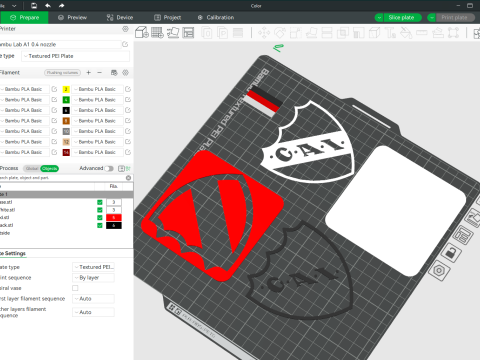Uncheck printable box for object using filament 5

point(100,218)
